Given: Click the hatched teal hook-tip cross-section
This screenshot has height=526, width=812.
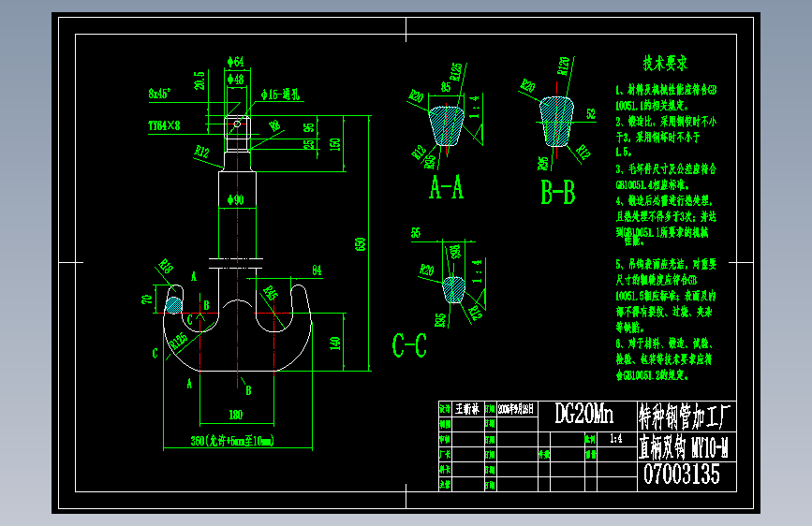Looking at the screenshot, I should pos(173,305).
